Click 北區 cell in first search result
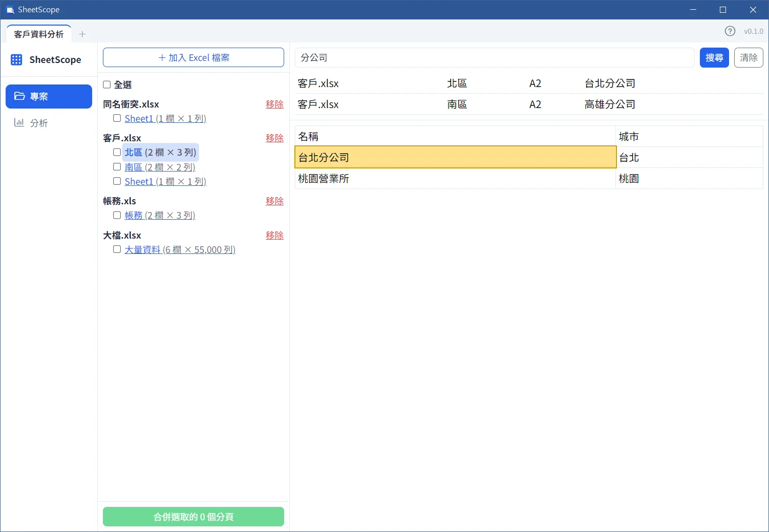769x532 pixels. (457, 83)
